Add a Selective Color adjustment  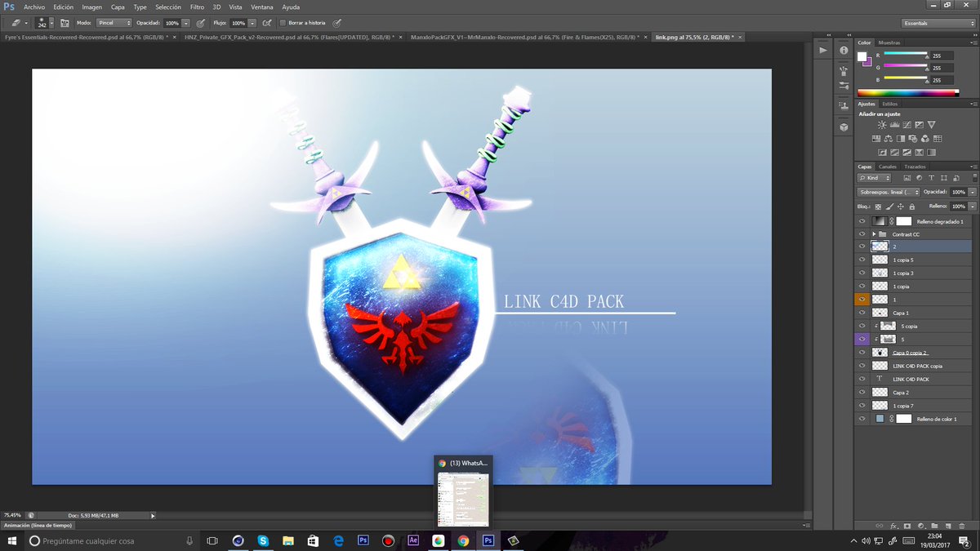click(x=919, y=152)
